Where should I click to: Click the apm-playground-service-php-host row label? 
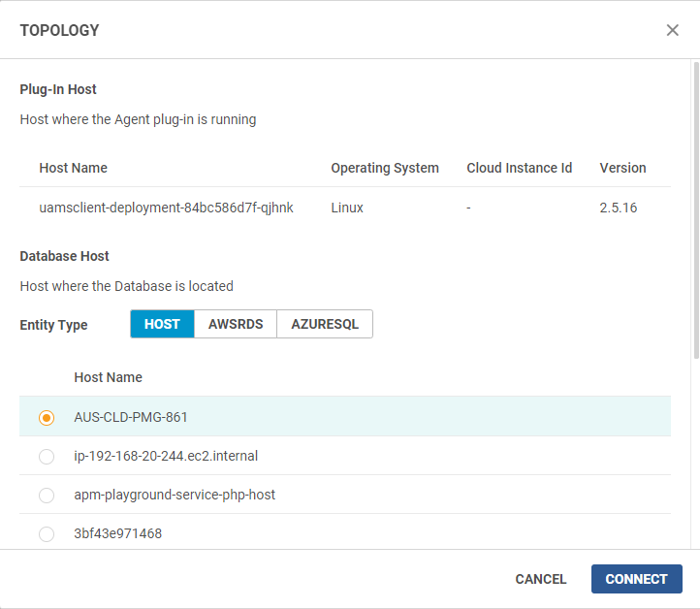click(x=175, y=495)
